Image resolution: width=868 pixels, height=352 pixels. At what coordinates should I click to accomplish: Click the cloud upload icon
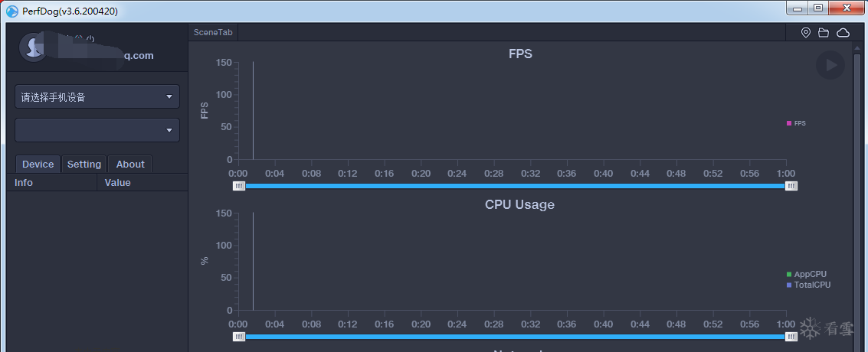click(x=843, y=33)
